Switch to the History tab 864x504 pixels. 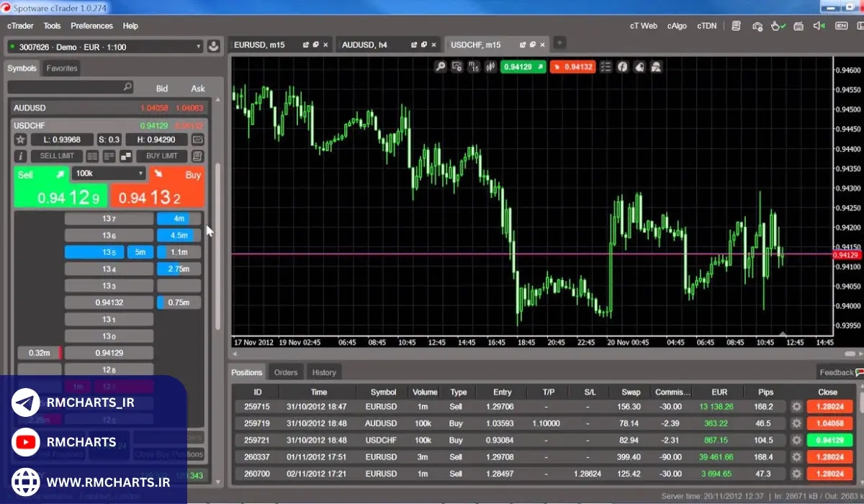tap(323, 372)
